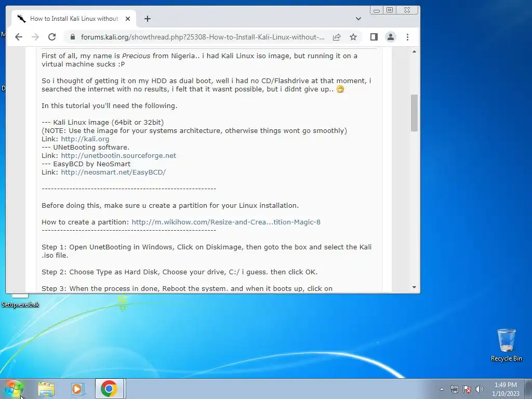Show hidden tray icons arrow

click(442, 389)
